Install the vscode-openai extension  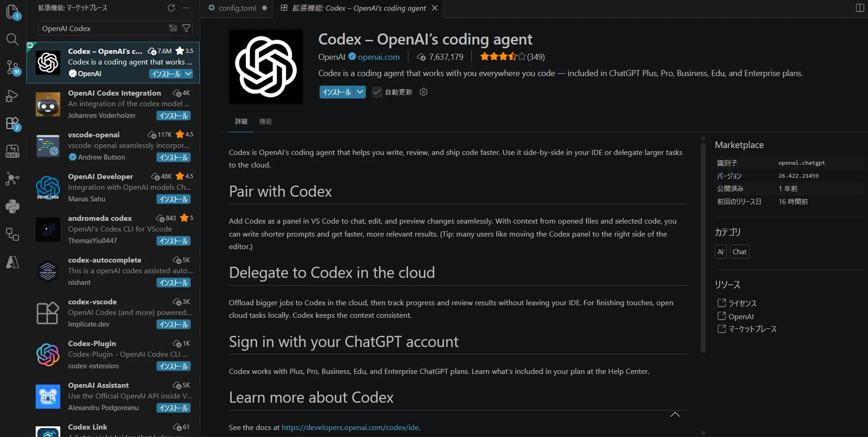point(173,157)
